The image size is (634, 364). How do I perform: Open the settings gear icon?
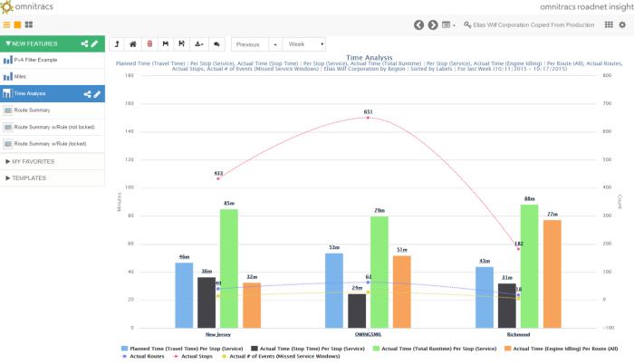[621, 24]
